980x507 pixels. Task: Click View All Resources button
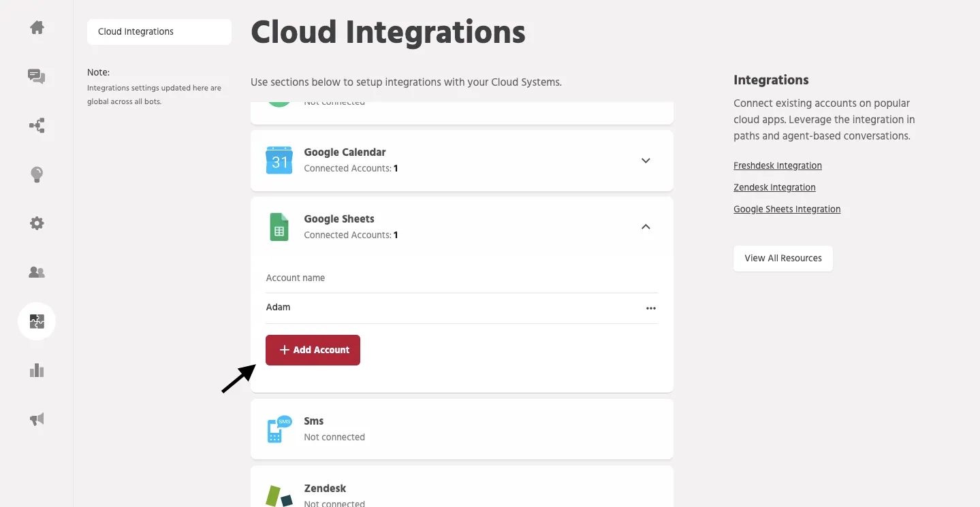(783, 259)
